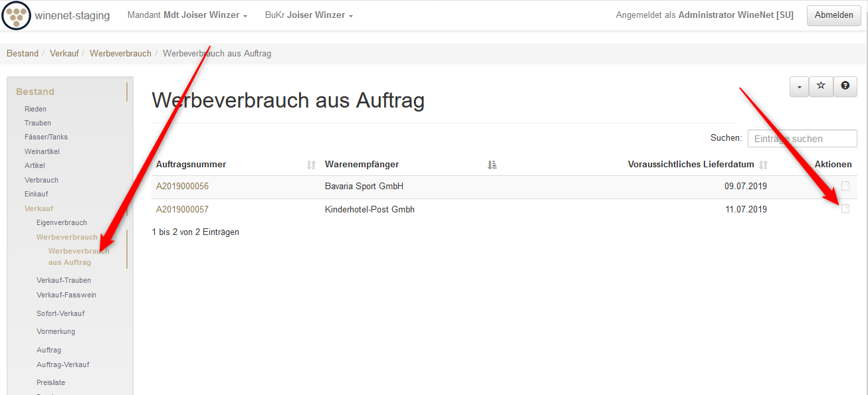The width and height of the screenshot is (868, 395).
Task: Select Sofort-Verkauf in the sidebar
Action: (x=60, y=313)
